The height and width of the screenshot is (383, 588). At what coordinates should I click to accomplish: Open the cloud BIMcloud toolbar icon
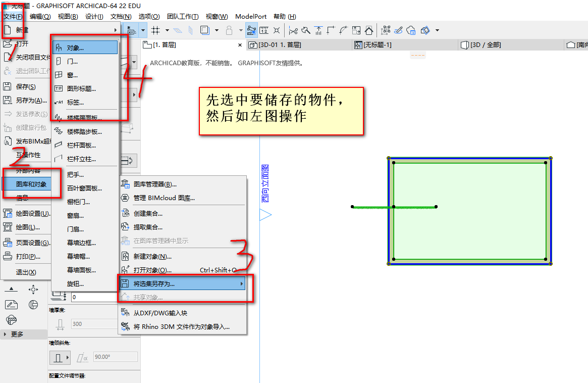411,30
